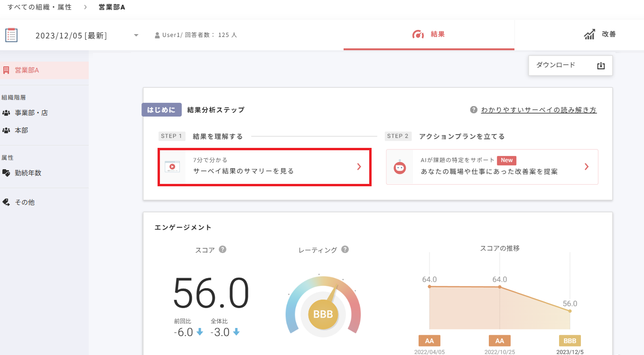Click the clipboard survey icon at top left
The image size is (644, 355).
point(12,35)
